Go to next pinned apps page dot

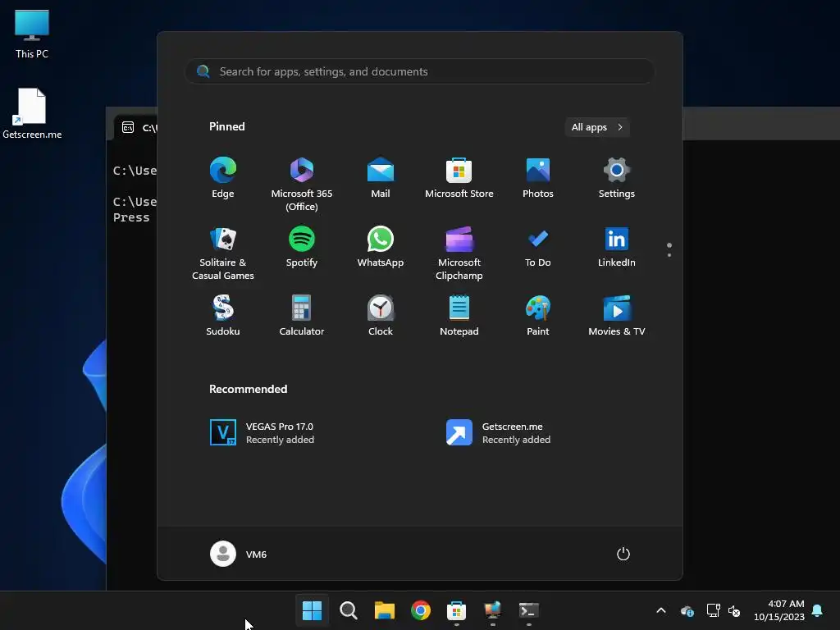coord(669,255)
